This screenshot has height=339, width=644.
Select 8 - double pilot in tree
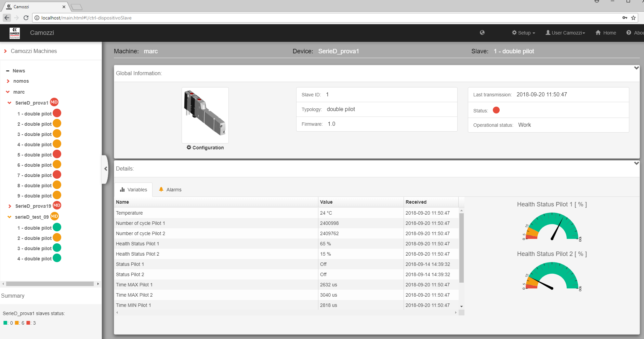tap(35, 186)
